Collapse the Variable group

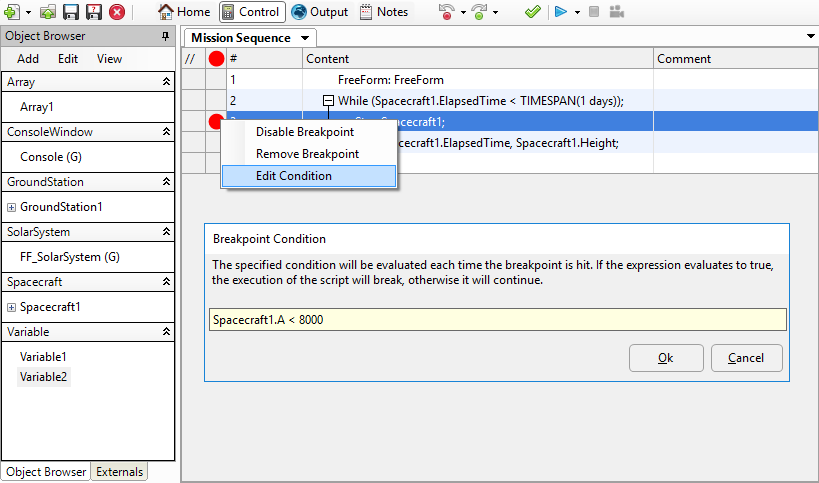point(166,332)
